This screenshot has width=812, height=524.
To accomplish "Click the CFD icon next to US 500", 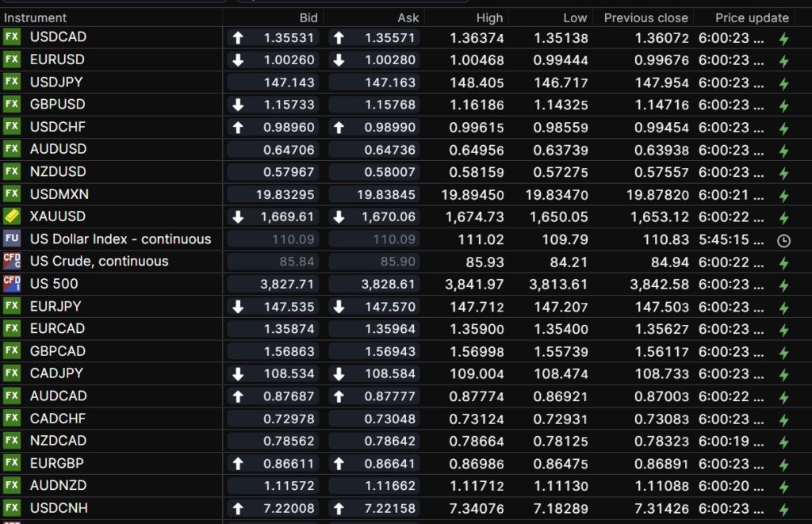I will (12, 284).
